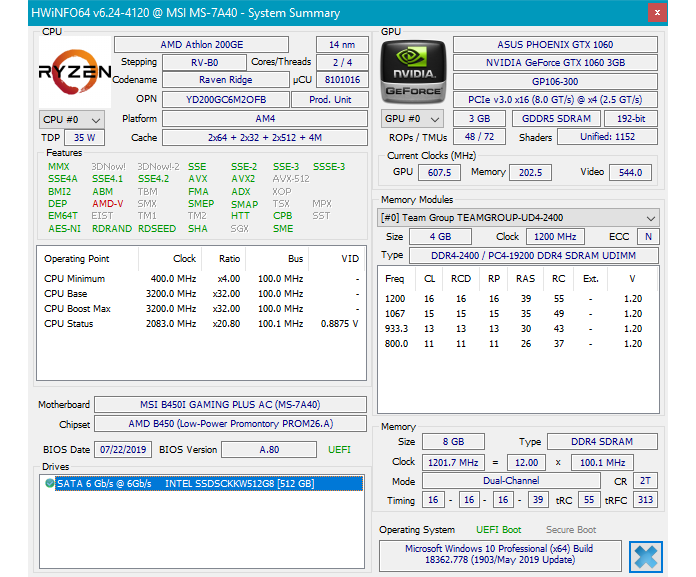This screenshot has width=696, height=577.
Task: Click the SSSE-3 feature label
Action: [x=328, y=167]
